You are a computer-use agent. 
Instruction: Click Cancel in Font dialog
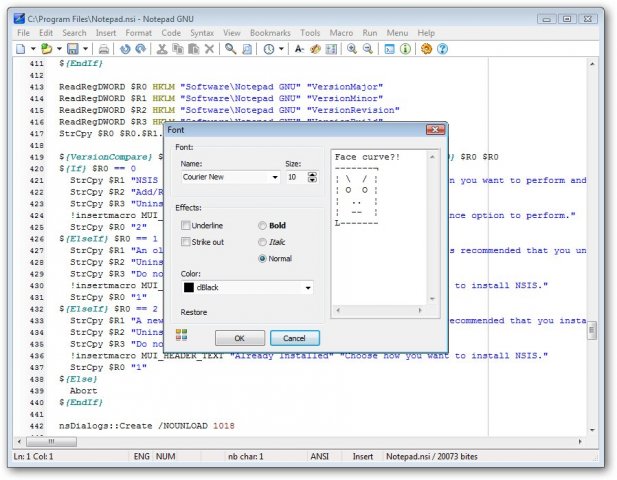click(294, 338)
